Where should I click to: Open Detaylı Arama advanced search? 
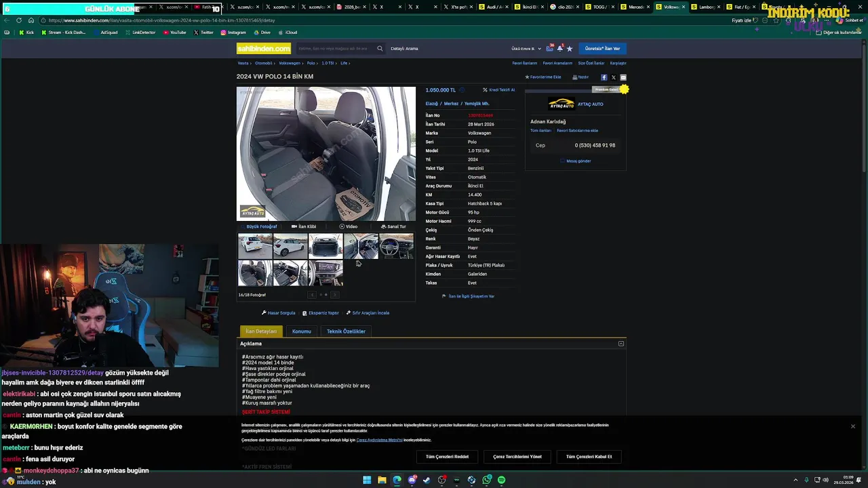coord(404,49)
